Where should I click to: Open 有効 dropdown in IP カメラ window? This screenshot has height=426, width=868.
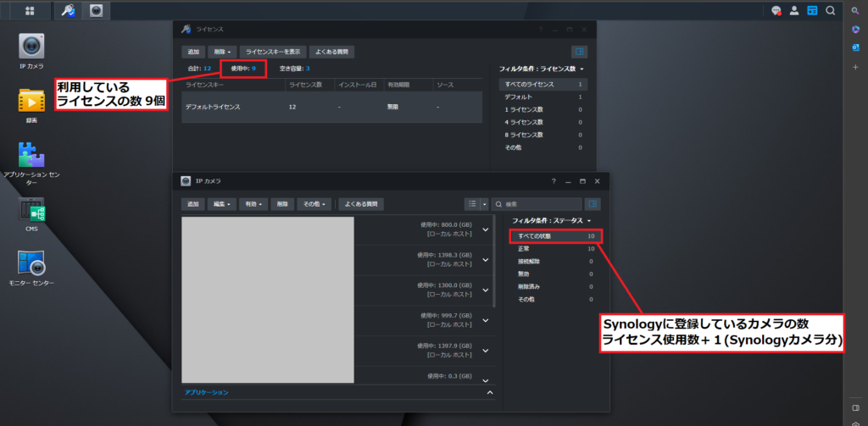tap(253, 204)
